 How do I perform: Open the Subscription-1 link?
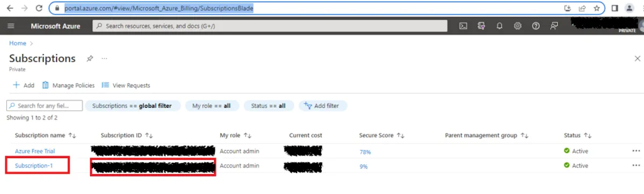point(33,166)
